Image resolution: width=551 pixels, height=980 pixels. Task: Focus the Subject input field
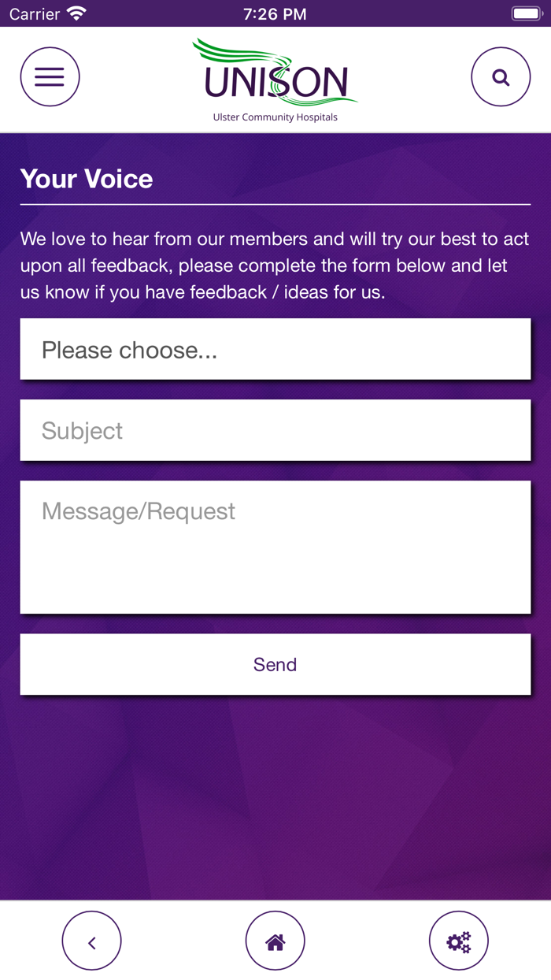(275, 430)
